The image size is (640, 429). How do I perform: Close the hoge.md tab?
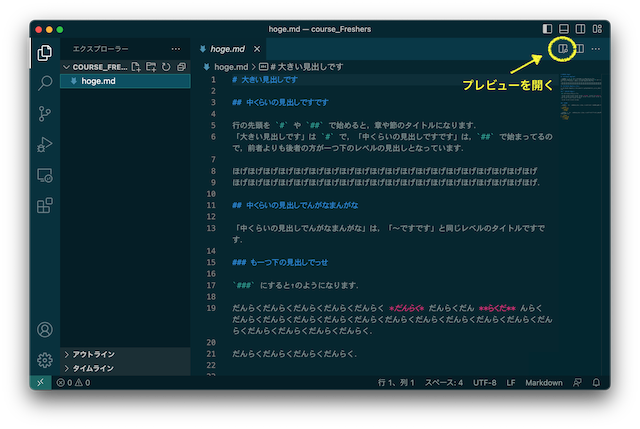257,49
